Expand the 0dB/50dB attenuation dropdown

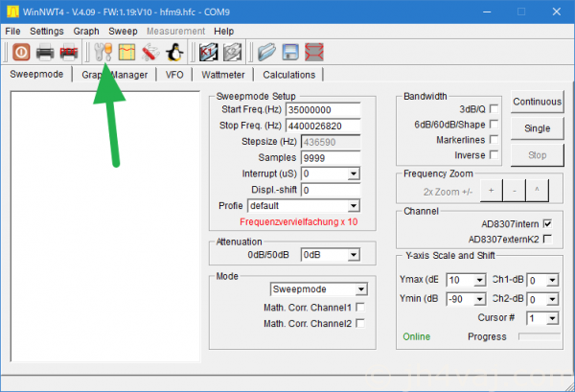[x=353, y=255]
